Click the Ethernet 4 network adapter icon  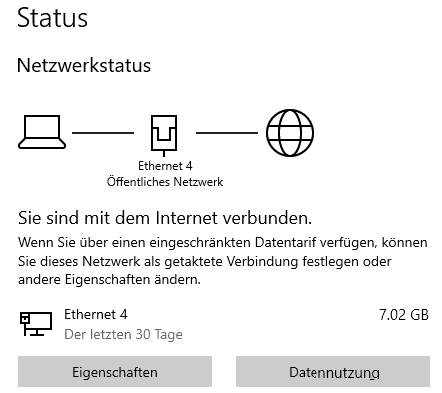click(x=36, y=324)
